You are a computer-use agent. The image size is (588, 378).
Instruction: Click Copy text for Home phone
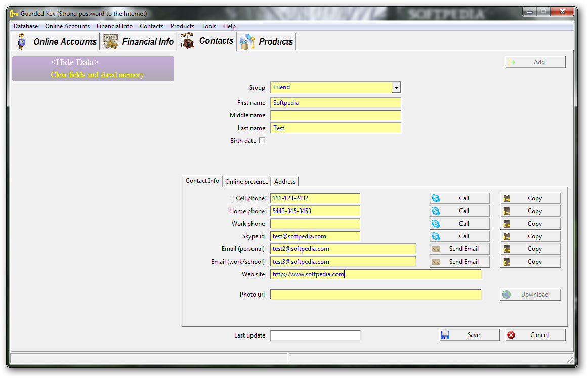[535, 211]
